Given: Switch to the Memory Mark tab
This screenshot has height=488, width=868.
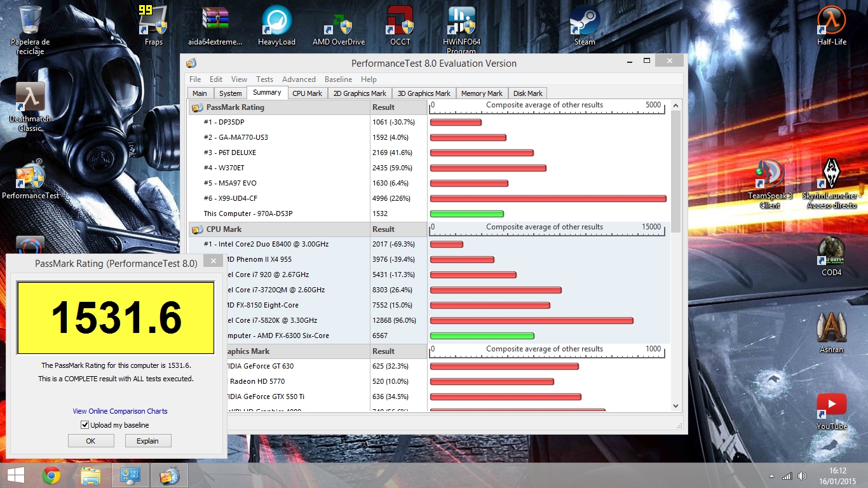Looking at the screenshot, I should (x=482, y=93).
